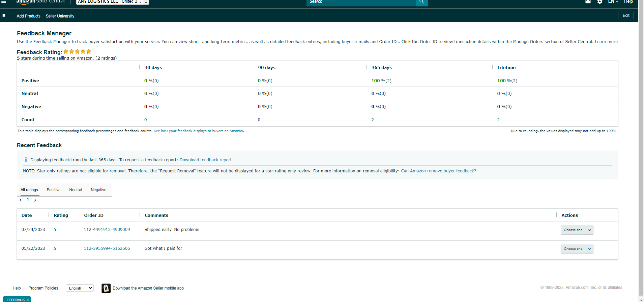644x302 pixels.
Task: Open Choose one dropdown for 05/22/2023 feedback
Action: (577, 249)
